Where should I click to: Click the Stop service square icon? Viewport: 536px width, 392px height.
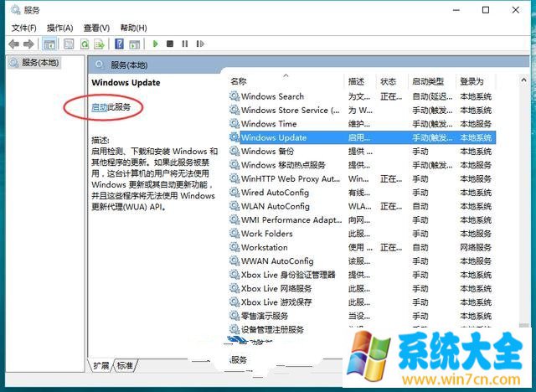click(170, 44)
